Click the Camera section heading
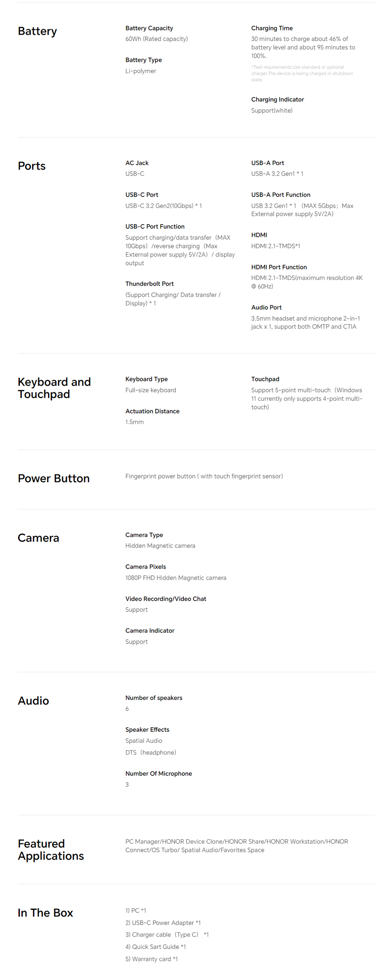This screenshot has width=375, height=980. coord(38,537)
